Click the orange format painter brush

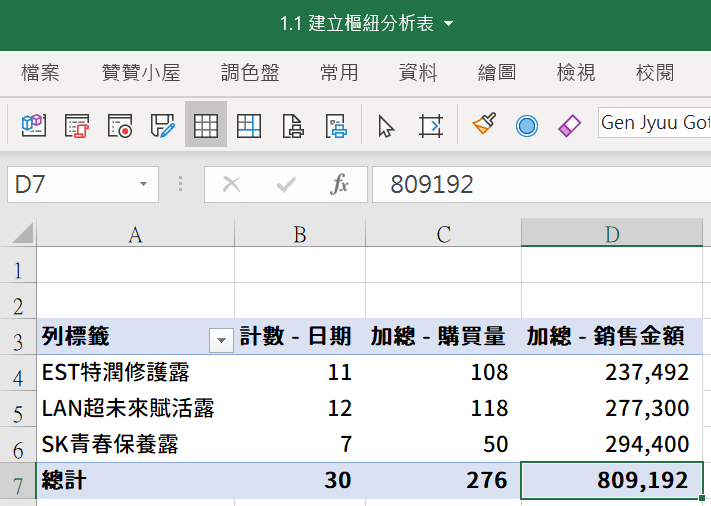point(484,124)
